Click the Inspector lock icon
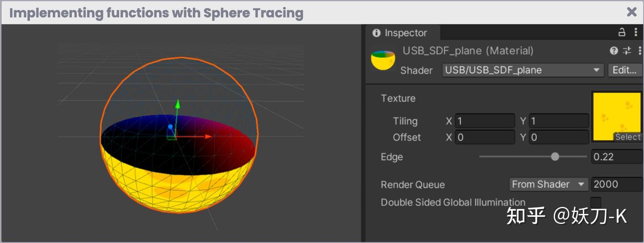This screenshot has height=243, width=644. pyautogui.click(x=622, y=32)
